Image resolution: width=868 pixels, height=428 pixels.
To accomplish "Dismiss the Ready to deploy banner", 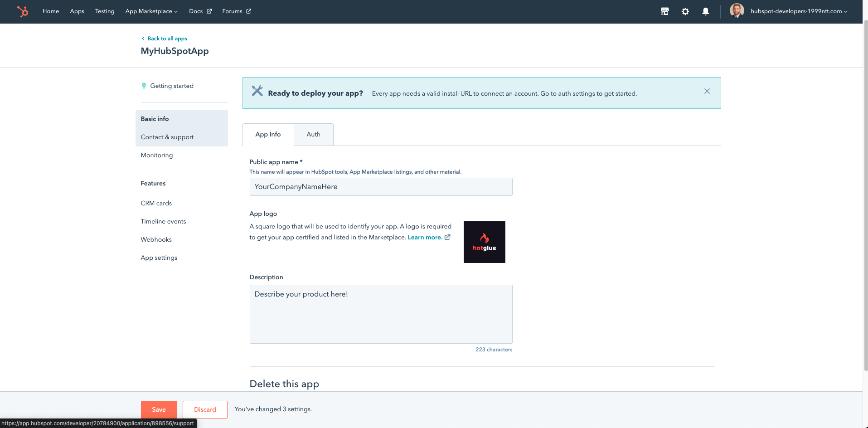I will (707, 91).
